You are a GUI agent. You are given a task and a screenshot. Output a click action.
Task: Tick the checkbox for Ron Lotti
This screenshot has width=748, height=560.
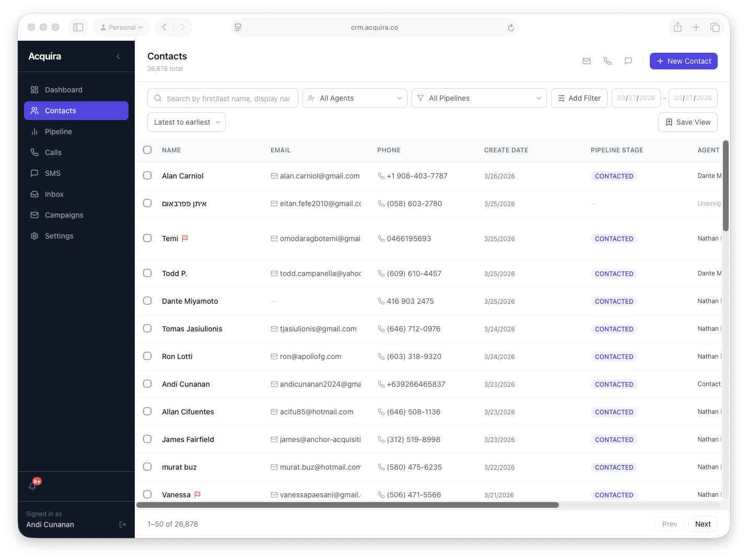(x=147, y=356)
